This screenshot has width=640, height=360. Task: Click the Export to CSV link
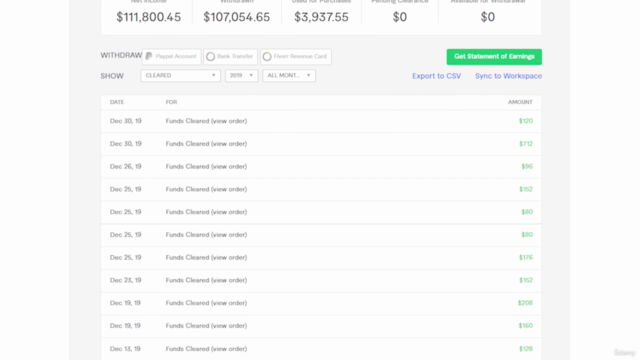(x=436, y=76)
